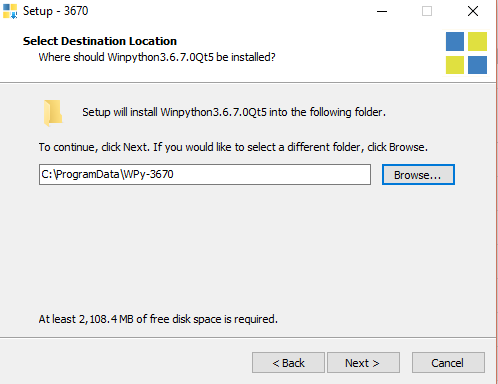Click 'Setup will install Winpython3.6.7.0Qt5' message
Image resolution: width=498 pixels, height=384 pixels.
tap(234, 112)
